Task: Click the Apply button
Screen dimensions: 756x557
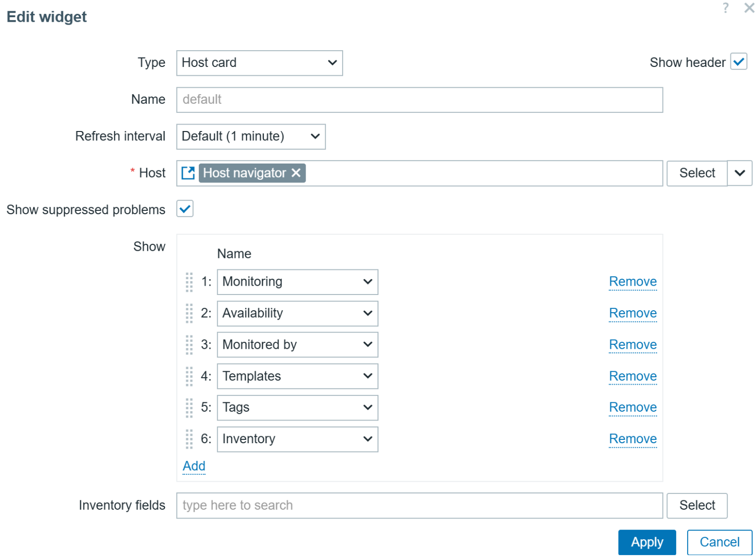Action: (x=647, y=542)
